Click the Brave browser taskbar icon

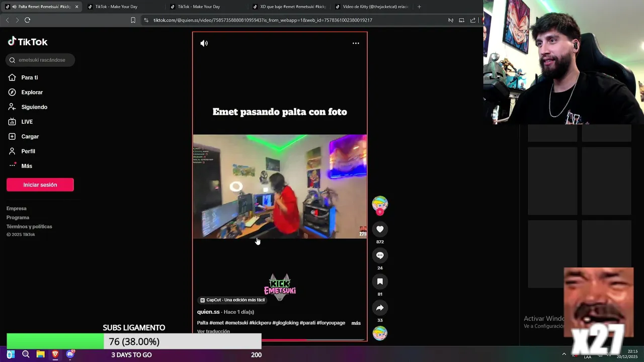(x=55, y=354)
